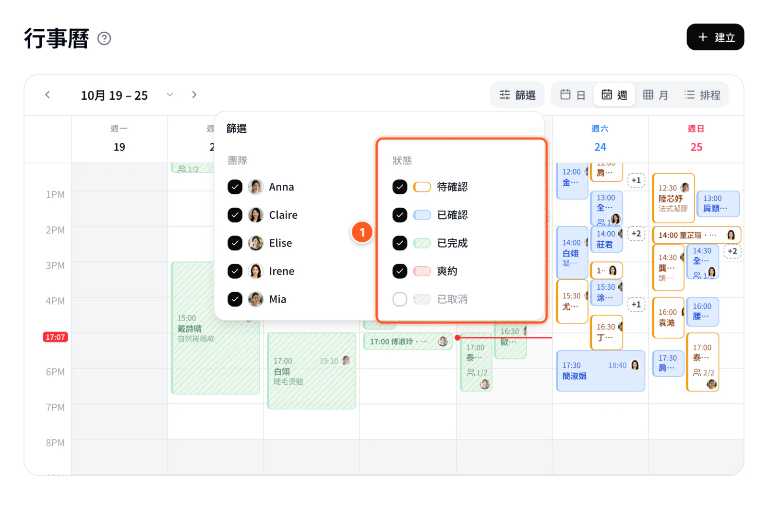This screenshot has height=532, width=768.
Task: Click Elise's avatar in the filter
Action: (256, 243)
